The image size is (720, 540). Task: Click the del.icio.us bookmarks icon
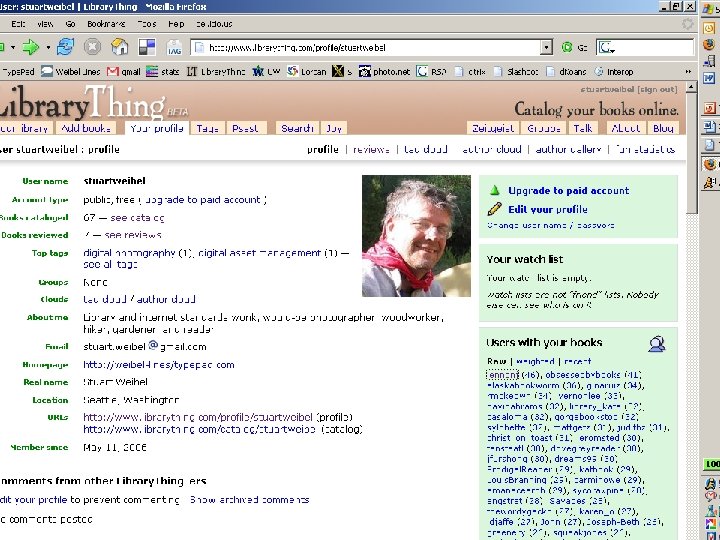click(x=147, y=47)
